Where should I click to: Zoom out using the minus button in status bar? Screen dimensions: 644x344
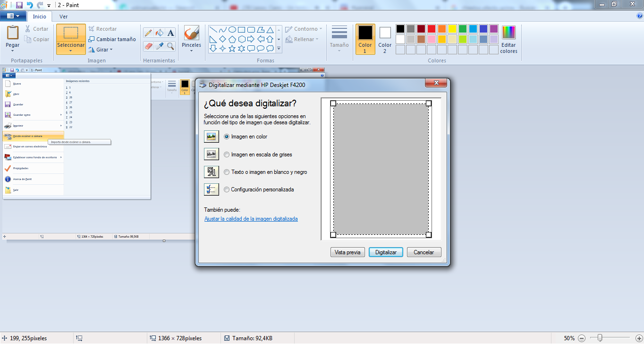point(582,338)
